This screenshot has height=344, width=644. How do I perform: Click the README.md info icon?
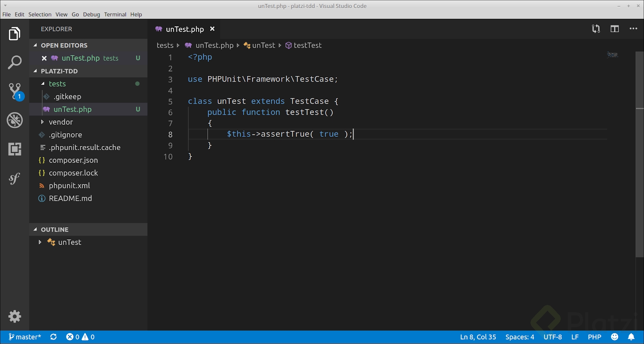(x=41, y=198)
